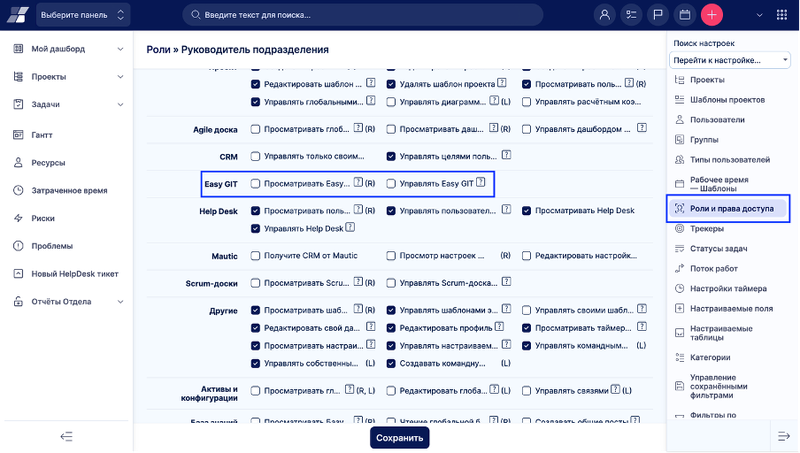
Task: Open Настраиваемые таблицы link
Action: pyautogui.click(x=721, y=333)
